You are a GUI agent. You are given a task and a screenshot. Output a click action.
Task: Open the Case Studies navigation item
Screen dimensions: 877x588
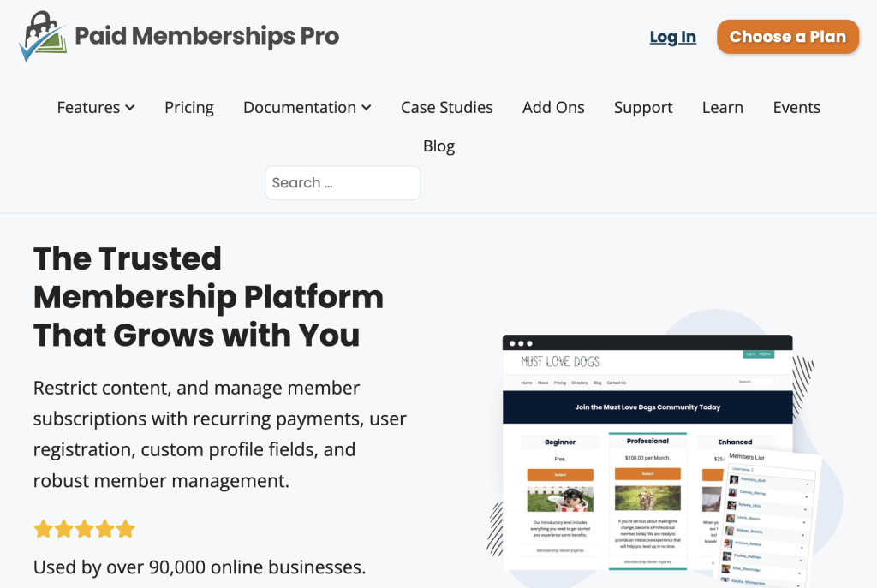click(x=446, y=107)
